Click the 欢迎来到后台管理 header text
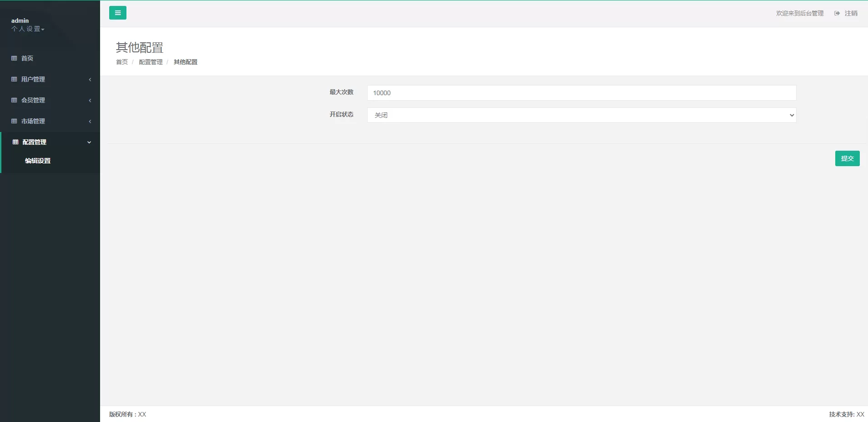 coord(800,13)
